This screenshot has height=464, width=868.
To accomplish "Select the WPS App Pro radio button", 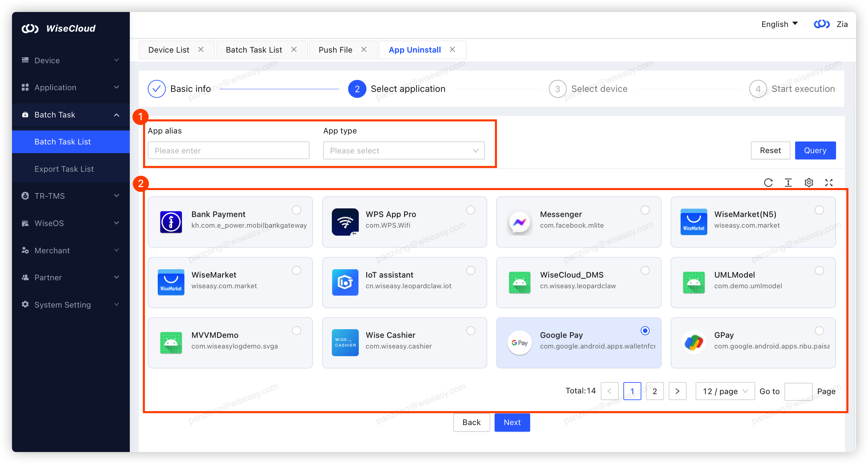I will [470, 210].
